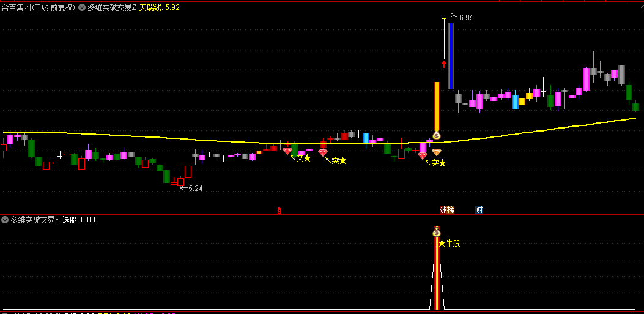The height and width of the screenshot is (314, 644).
Task: Select the cyan candle on the yellow 天瑞线
Action: click(366, 138)
